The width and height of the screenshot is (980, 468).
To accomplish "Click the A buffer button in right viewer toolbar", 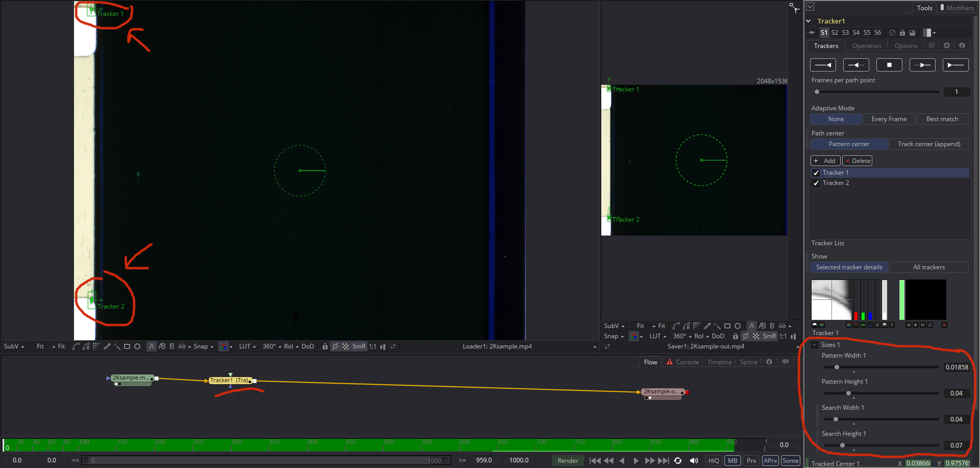I will coord(752,326).
